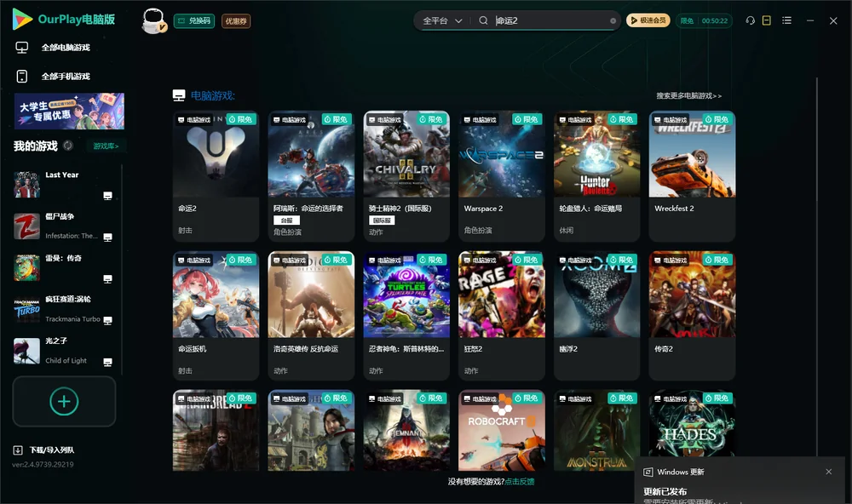Click the PC icon beside Child of Light
The image size is (852, 504).
coord(107,363)
